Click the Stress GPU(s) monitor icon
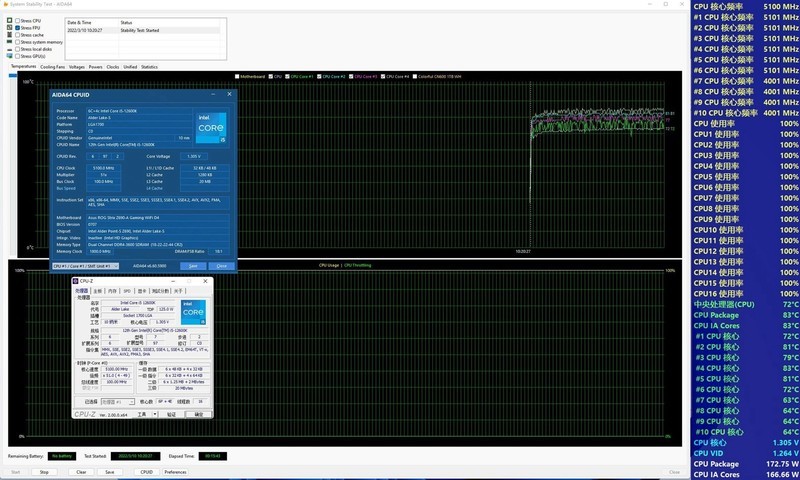The width and height of the screenshot is (800, 480). (x=10, y=56)
